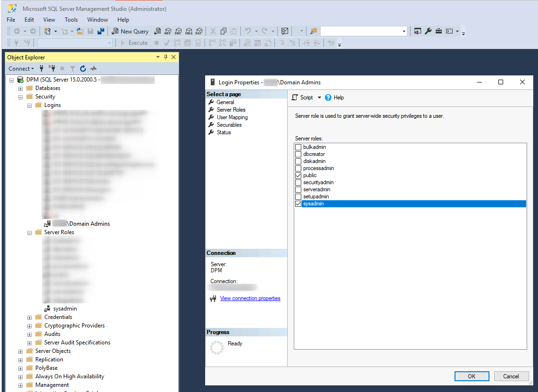
Task: Select the Status page
Action: [223, 132]
